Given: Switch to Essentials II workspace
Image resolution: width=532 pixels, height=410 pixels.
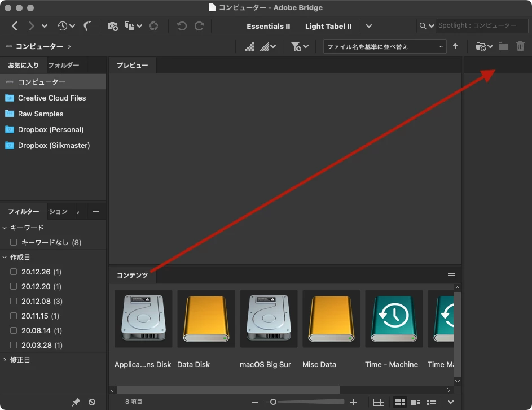Looking at the screenshot, I should click(x=269, y=26).
